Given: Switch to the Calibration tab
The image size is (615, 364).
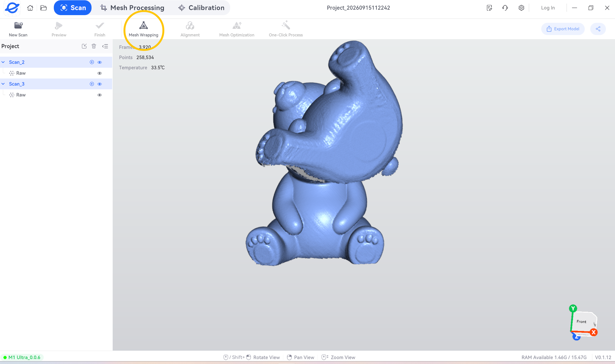Looking at the screenshot, I should coord(201,8).
